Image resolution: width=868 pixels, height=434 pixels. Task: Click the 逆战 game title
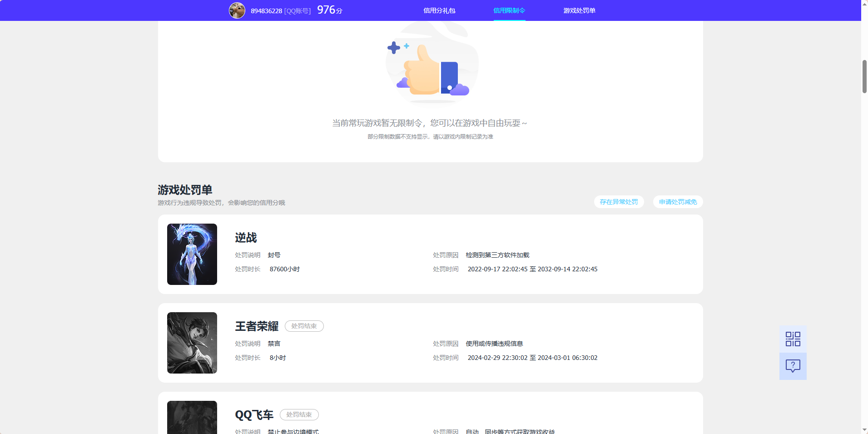tap(246, 238)
